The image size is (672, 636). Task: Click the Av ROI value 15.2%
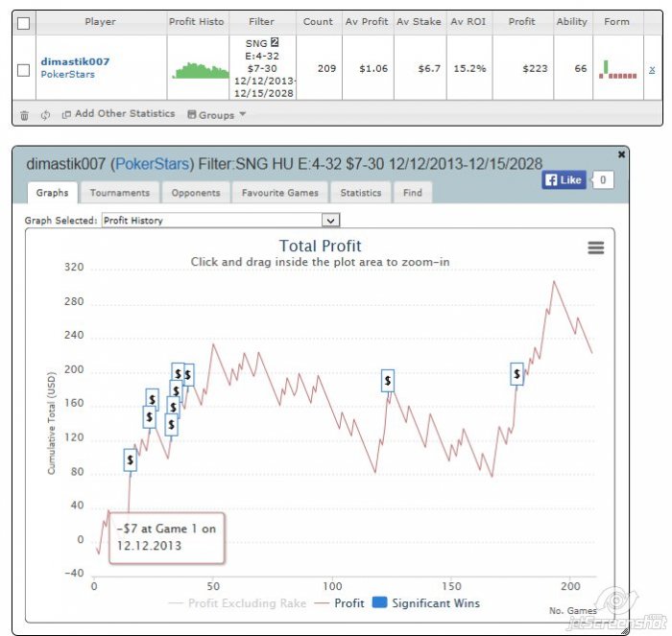(469, 68)
